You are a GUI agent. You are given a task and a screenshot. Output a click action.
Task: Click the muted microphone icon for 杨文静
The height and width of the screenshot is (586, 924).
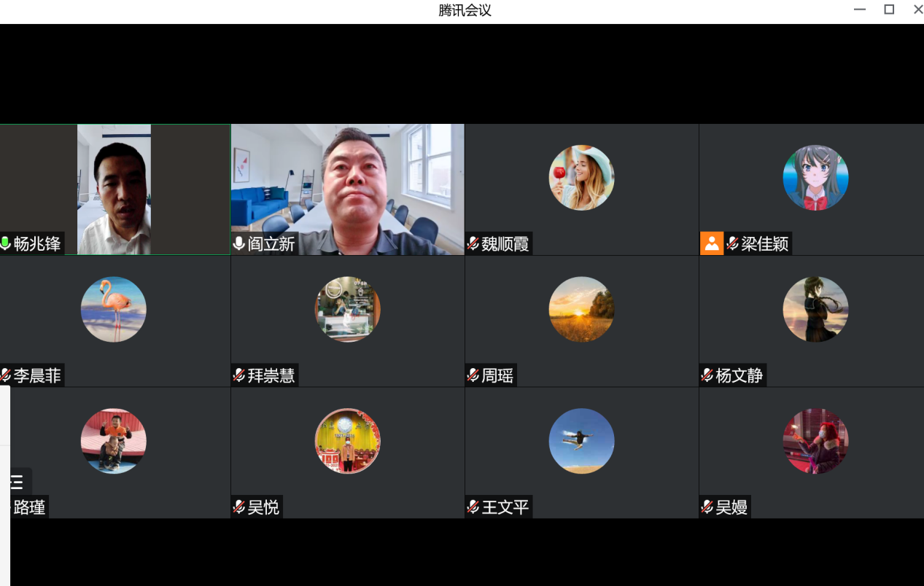pos(707,375)
